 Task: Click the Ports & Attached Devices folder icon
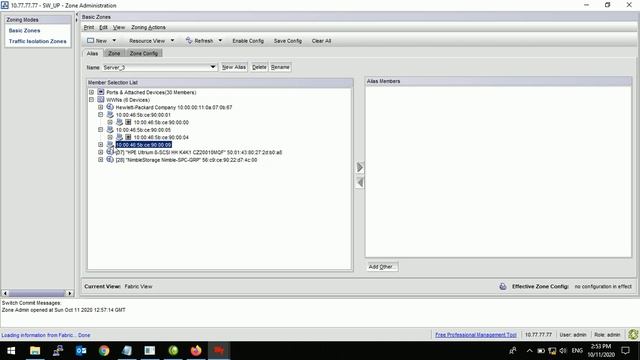point(101,92)
